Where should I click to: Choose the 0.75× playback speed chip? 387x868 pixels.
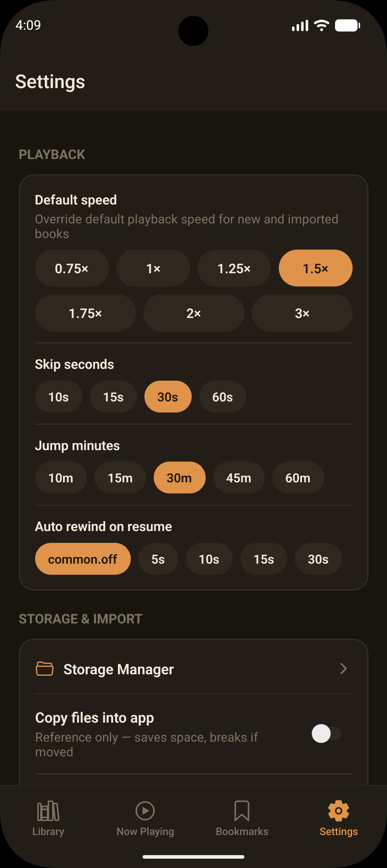(72, 268)
